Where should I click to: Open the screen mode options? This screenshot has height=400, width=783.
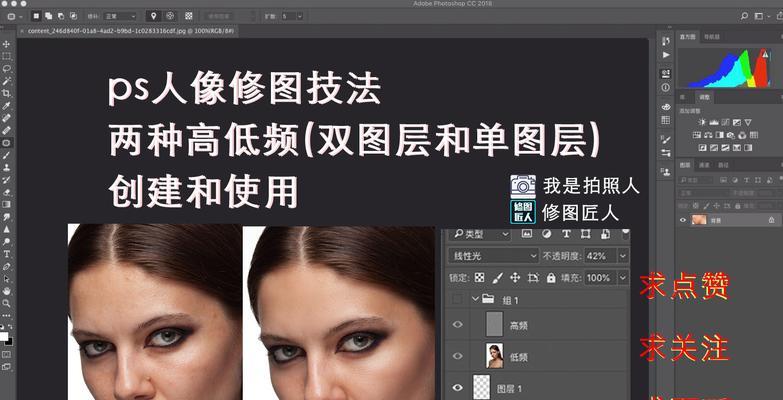pos(6,367)
